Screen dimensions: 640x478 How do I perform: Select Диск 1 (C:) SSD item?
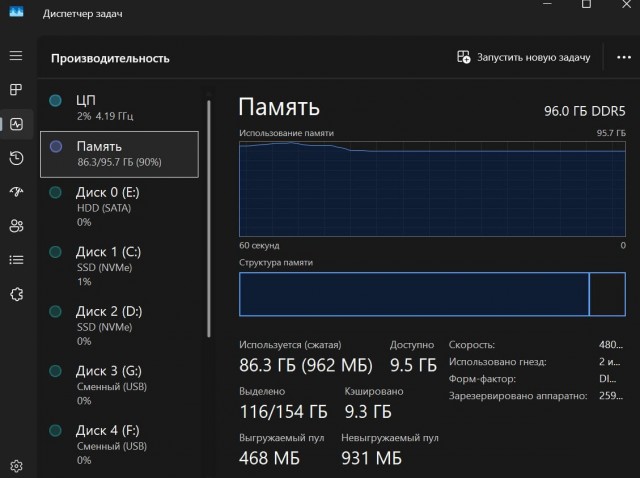click(x=120, y=266)
